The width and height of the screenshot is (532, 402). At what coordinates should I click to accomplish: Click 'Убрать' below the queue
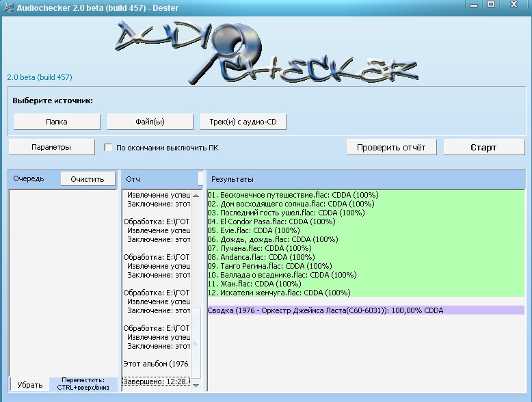[29, 384]
